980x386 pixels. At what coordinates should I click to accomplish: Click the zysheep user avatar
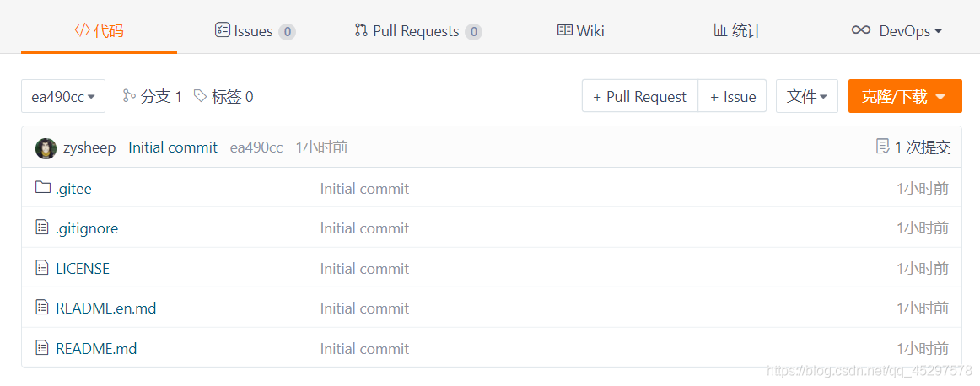point(46,148)
